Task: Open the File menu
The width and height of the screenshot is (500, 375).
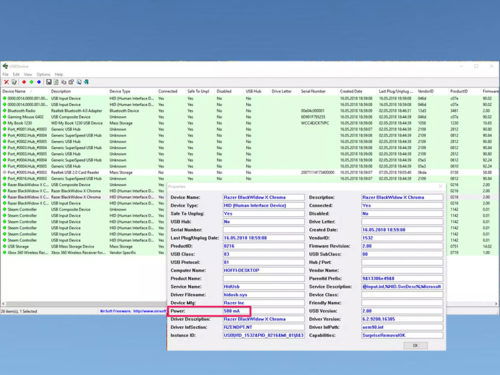Action: click(x=6, y=74)
